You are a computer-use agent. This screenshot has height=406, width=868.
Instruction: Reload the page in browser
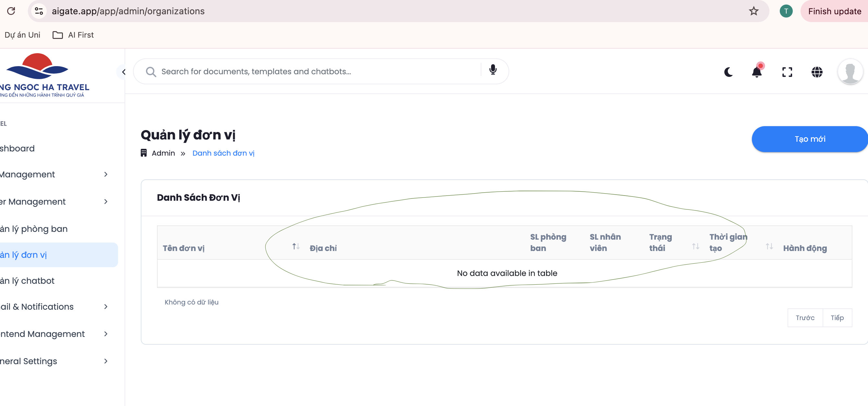coord(11,11)
